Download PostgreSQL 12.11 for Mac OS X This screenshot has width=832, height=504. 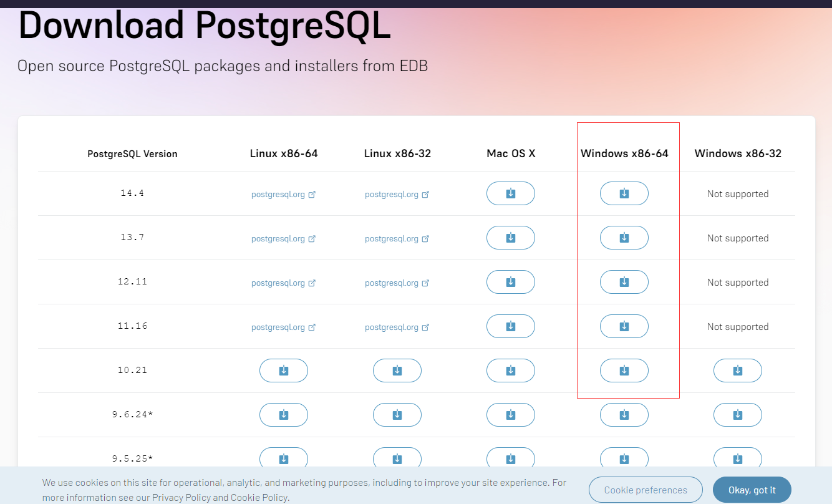510,282
